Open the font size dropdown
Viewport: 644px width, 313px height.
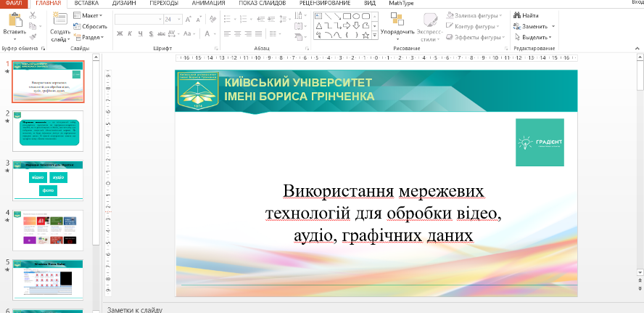click(180, 19)
